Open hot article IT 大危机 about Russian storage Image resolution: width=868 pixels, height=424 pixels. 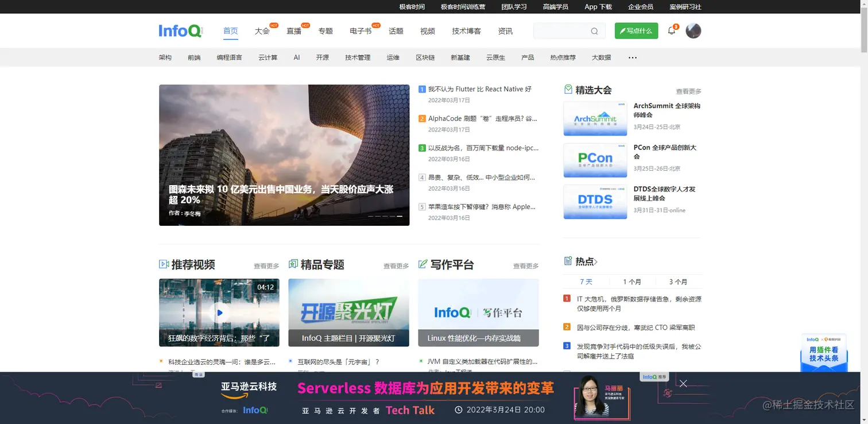(x=639, y=303)
